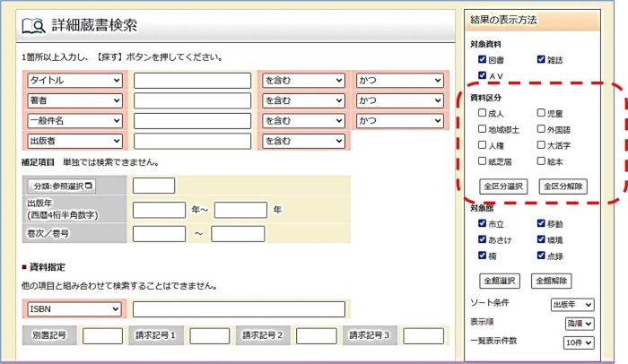Image resolution: width=628 pixels, height=364 pixels.
Task: Open the ISBN type dropdown
Action: (x=74, y=309)
